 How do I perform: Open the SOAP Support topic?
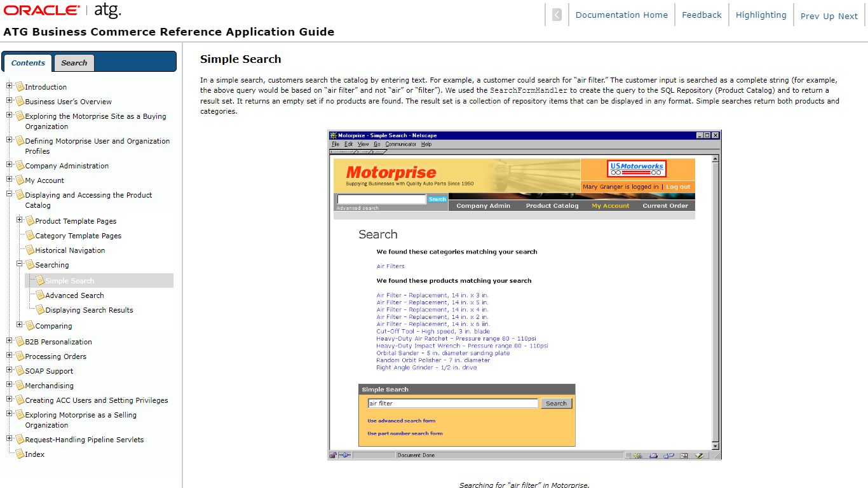pyautogui.click(x=49, y=371)
